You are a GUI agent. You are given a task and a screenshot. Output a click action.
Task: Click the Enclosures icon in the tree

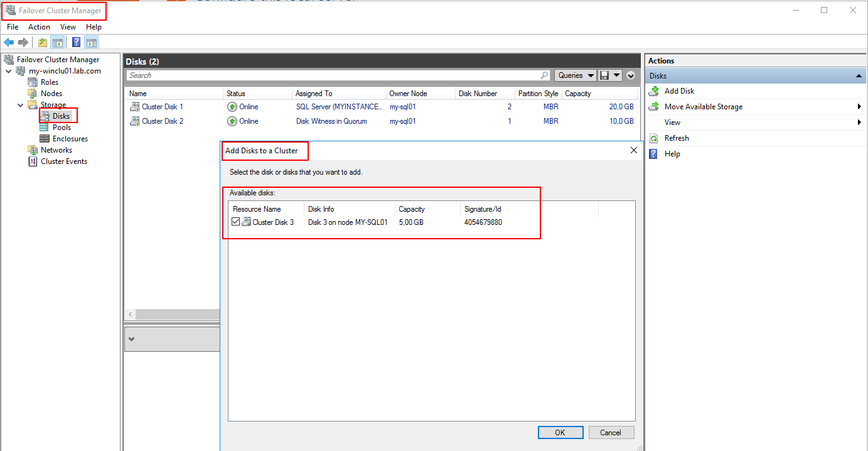tap(45, 139)
